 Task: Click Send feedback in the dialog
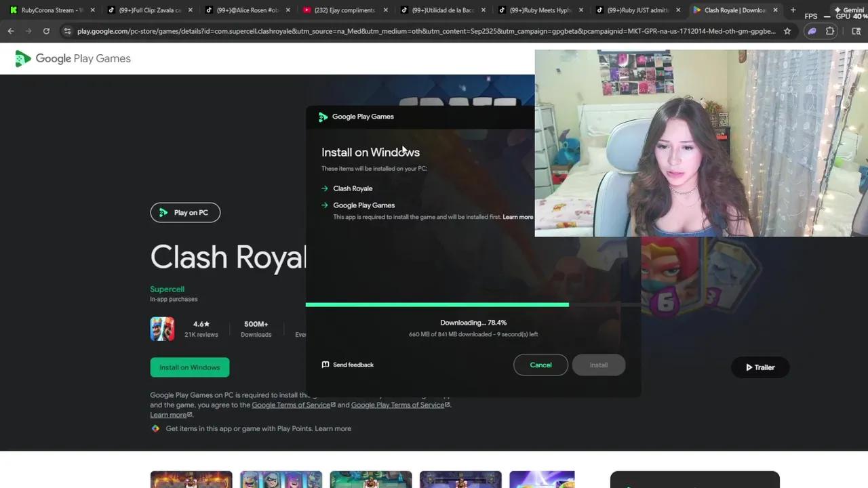[348, 365]
